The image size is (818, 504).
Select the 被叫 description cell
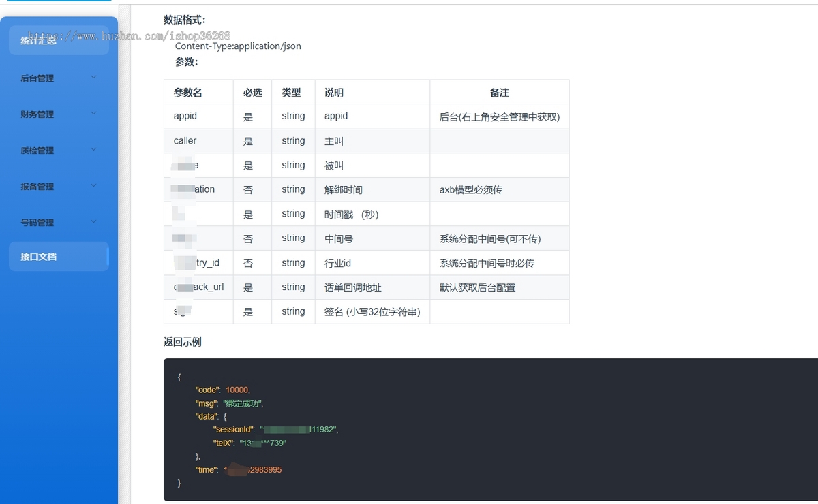click(372, 166)
